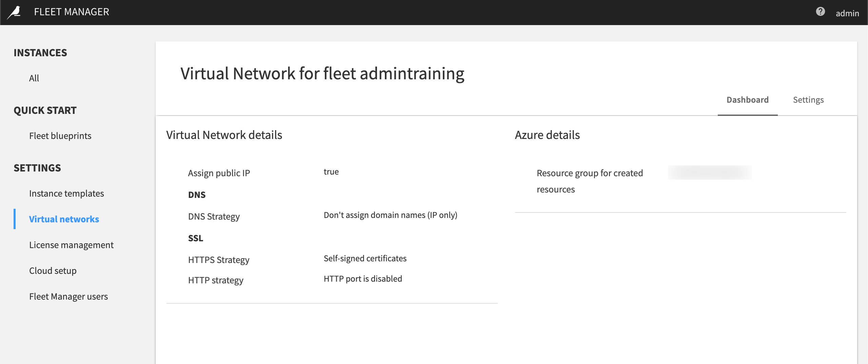Click the Assign public IP value 'true'
The width and height of the screenshot is (868, 364).
tap(331, 171)
